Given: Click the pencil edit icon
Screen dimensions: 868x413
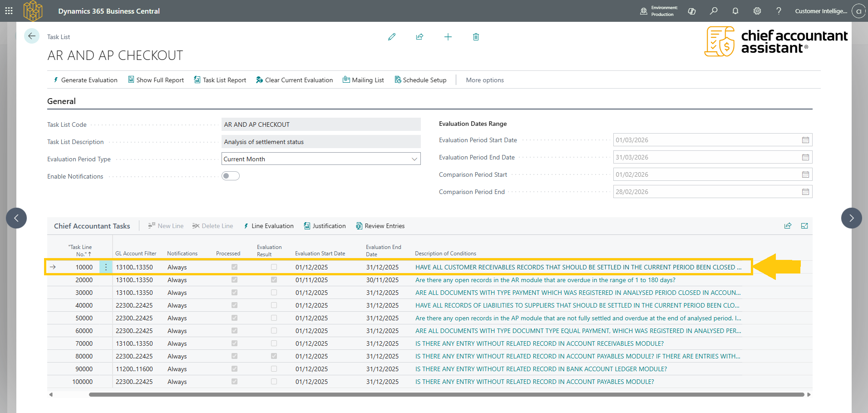Looking at the screenshot, I should click(x=392, y=37).
